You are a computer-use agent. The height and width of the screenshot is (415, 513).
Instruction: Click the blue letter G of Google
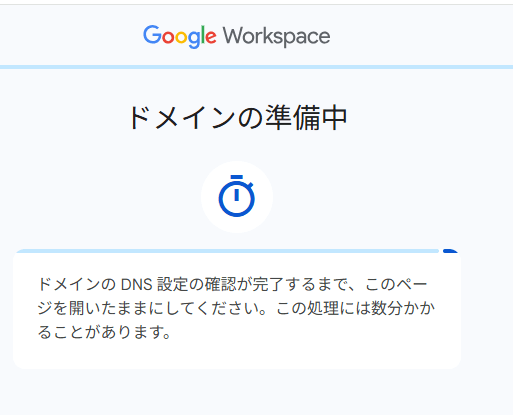[x=152, y=35]
